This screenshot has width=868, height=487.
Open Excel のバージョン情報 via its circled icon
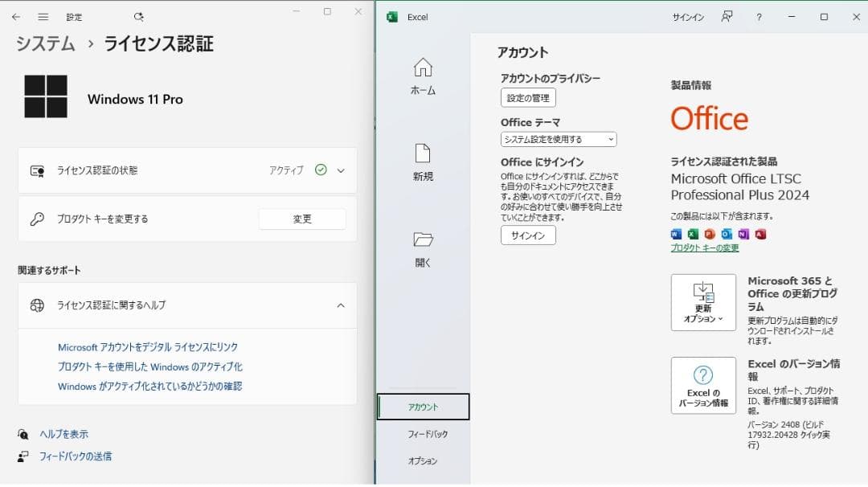[x=702, y=386]
